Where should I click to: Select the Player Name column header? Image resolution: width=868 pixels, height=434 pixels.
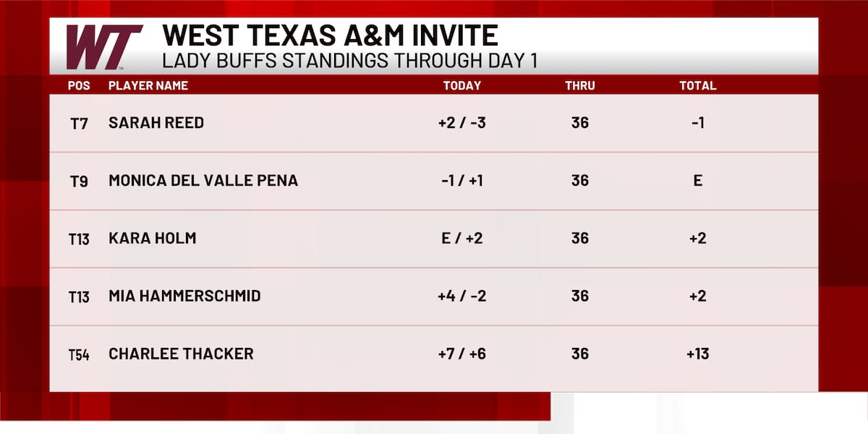tap(148, 85)
